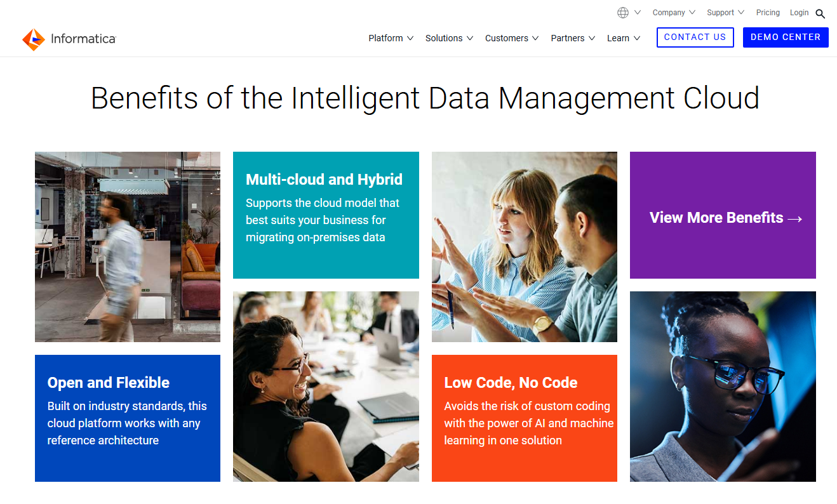Select the orange Low Code, No Code tile
The image size is (837, 504).
tap(524, 418)
